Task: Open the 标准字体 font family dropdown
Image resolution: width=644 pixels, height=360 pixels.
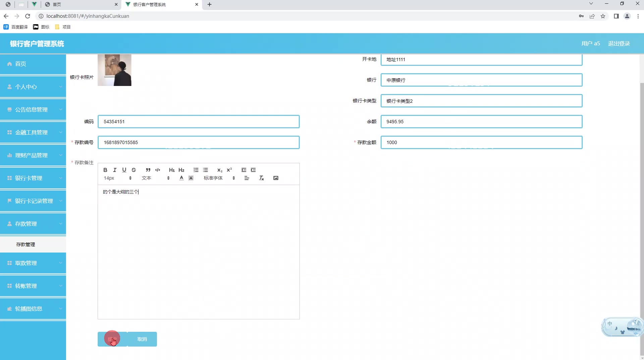Action: tap(219, 178)
